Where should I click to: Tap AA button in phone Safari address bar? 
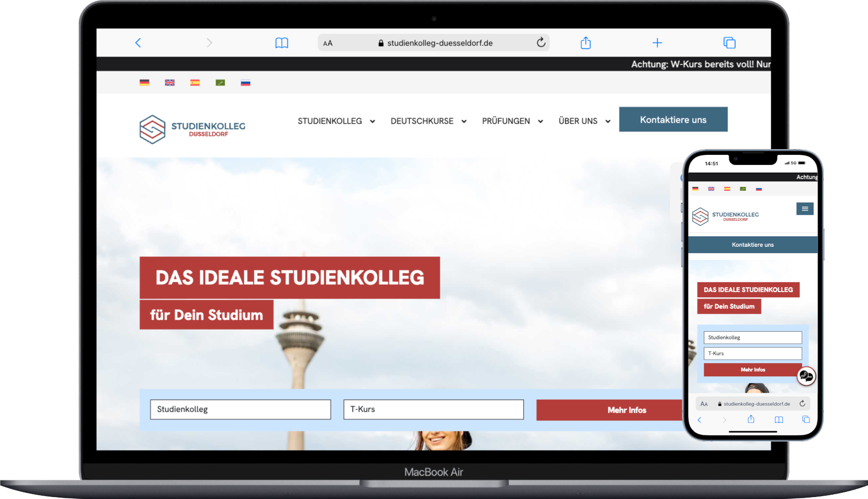pos(704,404)
